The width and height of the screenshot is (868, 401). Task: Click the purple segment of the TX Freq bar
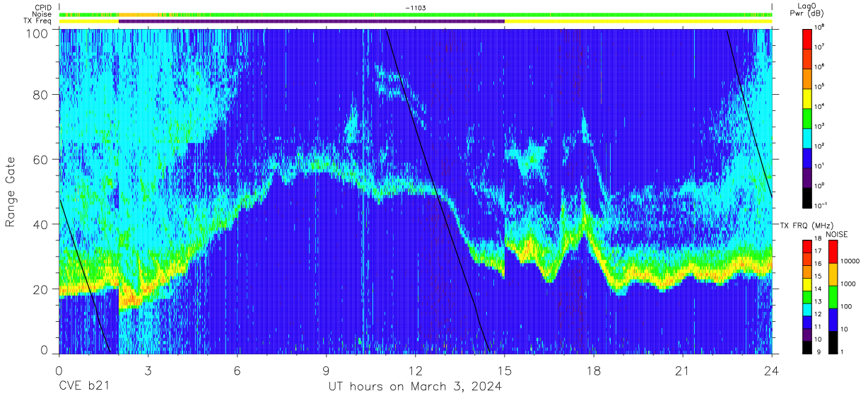311,21
